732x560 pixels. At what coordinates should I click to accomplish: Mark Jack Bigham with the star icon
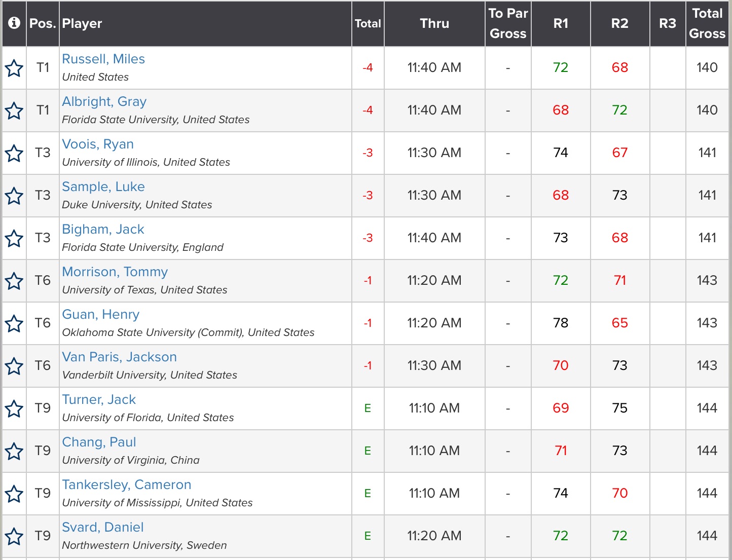tap(14, 239)
